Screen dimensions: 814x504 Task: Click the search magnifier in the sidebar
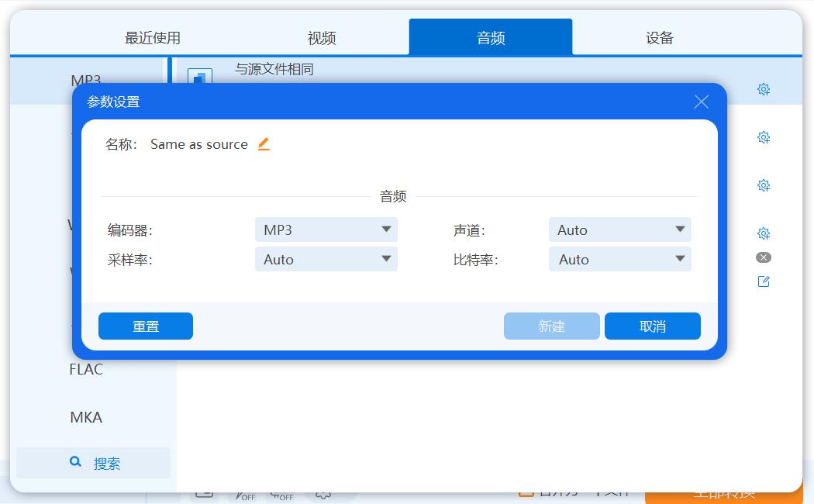(x=75, y=461)
